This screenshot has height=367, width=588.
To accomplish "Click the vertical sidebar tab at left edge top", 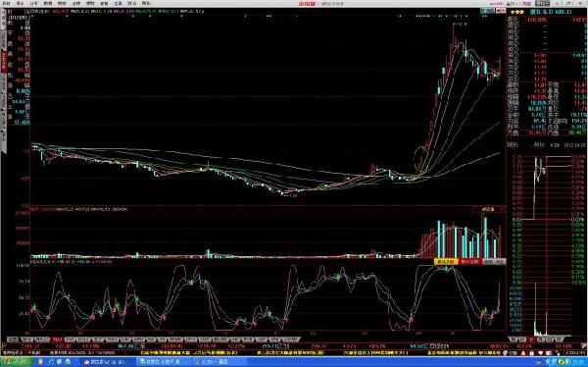I will [x=4, y=18].
